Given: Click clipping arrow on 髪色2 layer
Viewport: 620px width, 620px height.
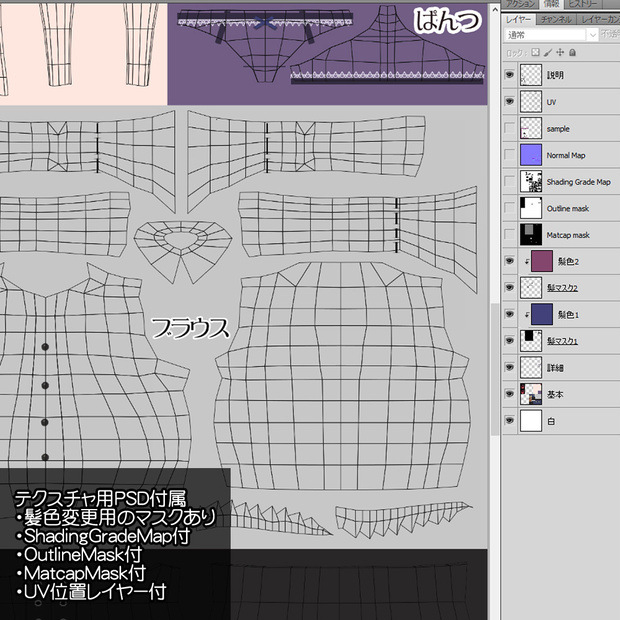Looking at the screenshot, I should point(527,261).
